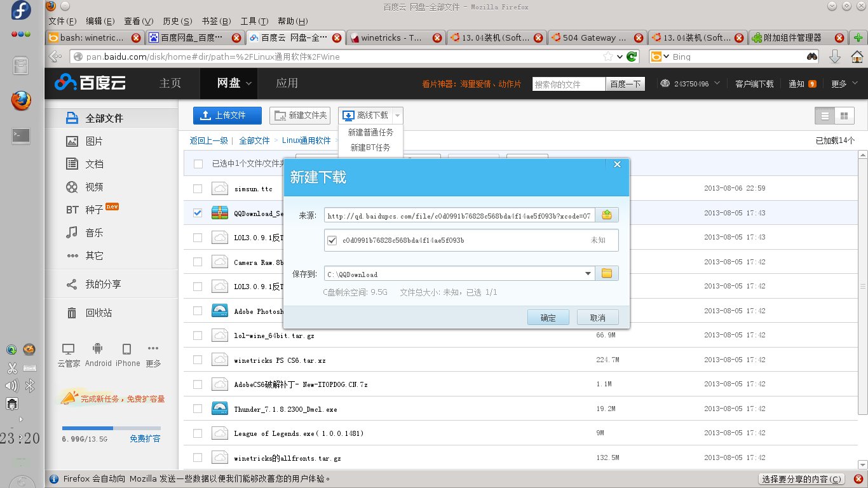Check the winetricks PS CS6.tar.xz checkbox
868x488 pixels.
[198, 360]
